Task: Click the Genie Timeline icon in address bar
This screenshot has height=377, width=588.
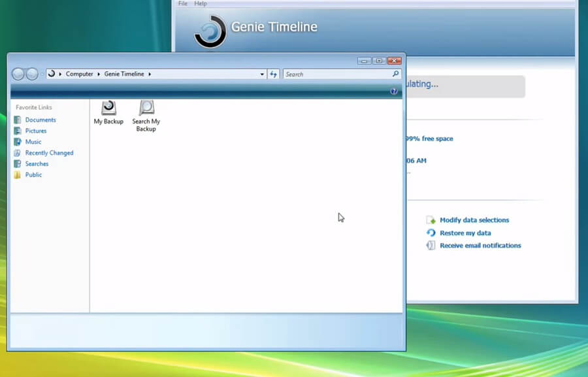Action: [x=52, y=74]
